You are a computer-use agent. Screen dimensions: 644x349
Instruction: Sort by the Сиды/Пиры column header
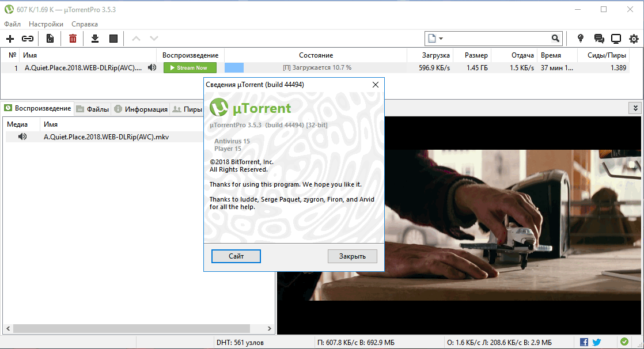pyautogui.click(x=603, y=55)
